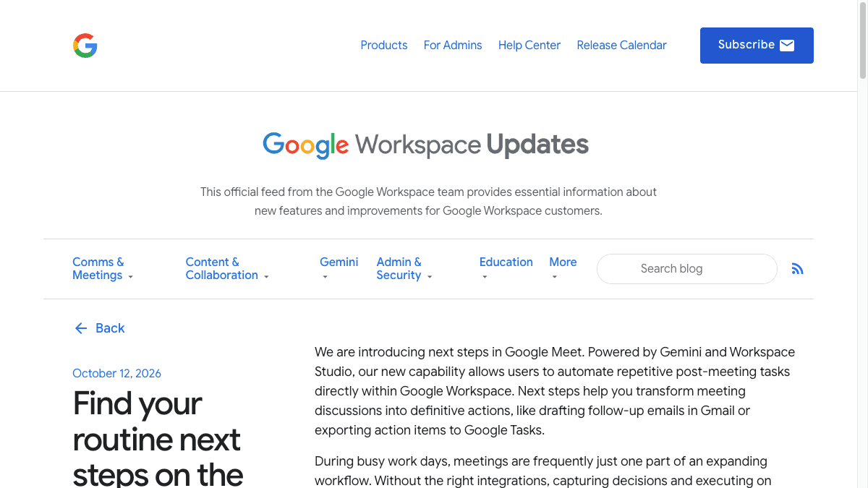
Task: Click the Subscribe envelope icon
Action: tap(787, 46)
